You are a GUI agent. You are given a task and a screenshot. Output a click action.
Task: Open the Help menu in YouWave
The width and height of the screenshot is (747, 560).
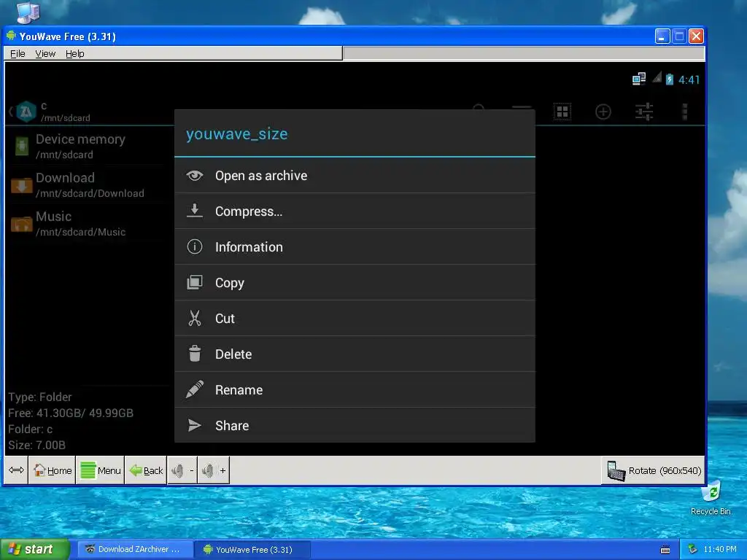(75, 54)
